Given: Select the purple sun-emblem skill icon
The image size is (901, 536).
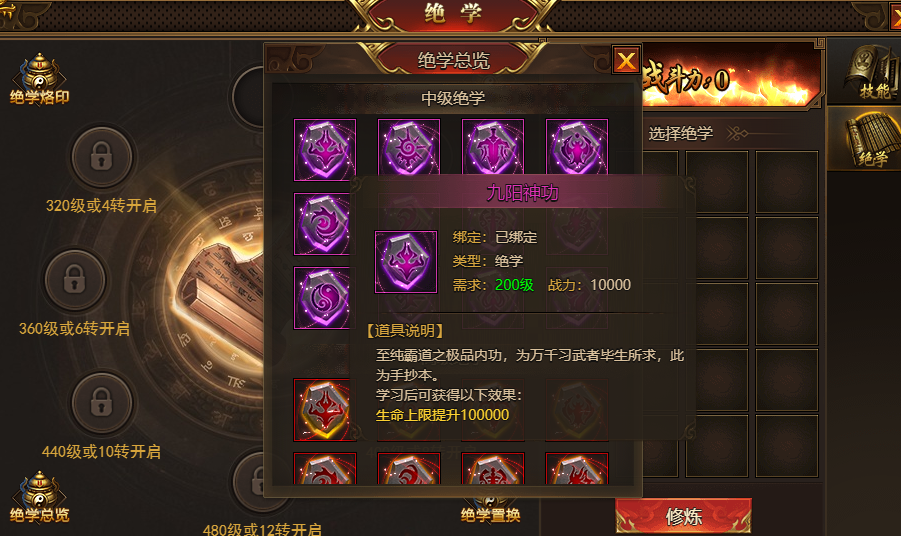Looking at the screenshot, I should pyautogui.click(x=409, y=147).
